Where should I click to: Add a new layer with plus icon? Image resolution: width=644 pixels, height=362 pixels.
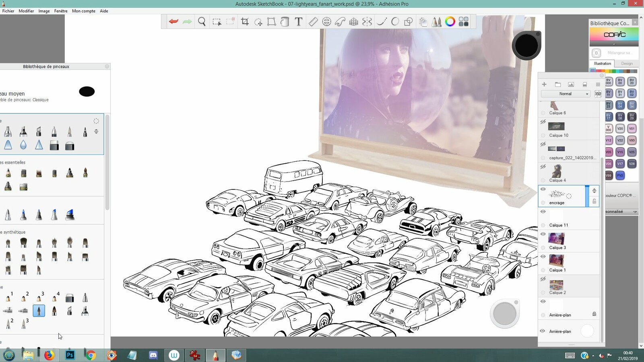coord(544,84)
